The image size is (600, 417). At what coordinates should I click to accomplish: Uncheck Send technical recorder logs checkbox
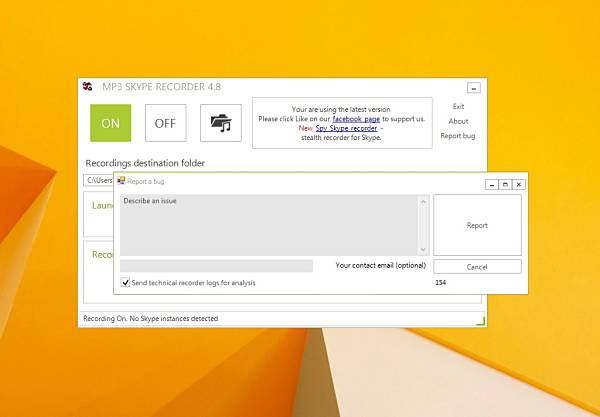[x=125, y=283]
